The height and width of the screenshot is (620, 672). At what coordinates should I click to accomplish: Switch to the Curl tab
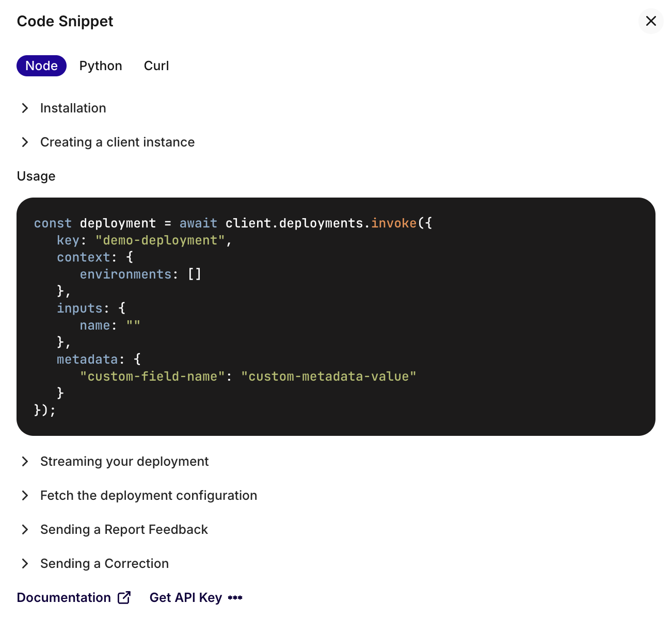pyautogui.click(x=156, y=66)
